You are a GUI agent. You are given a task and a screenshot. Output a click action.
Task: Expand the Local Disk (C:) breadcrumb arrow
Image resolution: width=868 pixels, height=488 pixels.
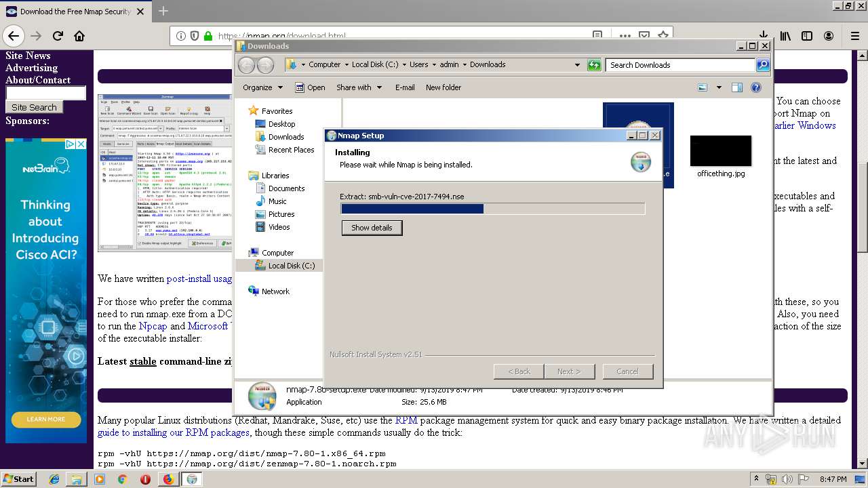click(x=403, y=65)
